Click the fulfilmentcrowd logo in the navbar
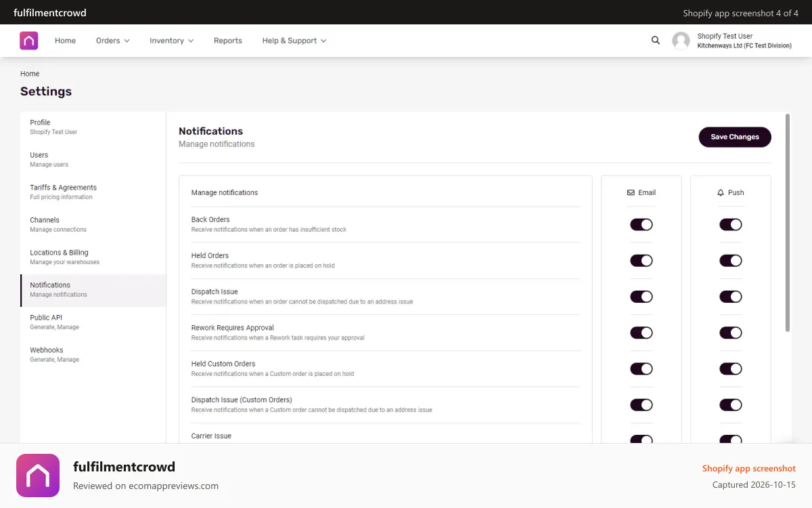The height and width of the screenshot is (508, 812). pyautogui.click(x=29, y=41)
